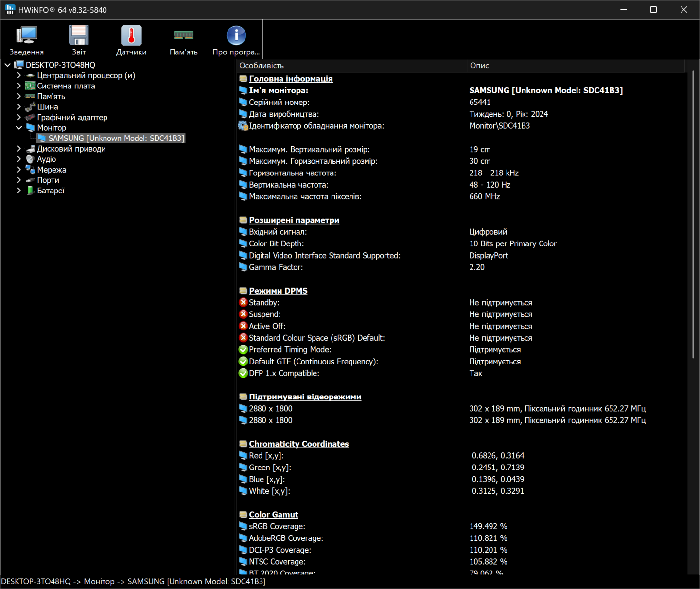Image resolution: width=700 pixels, height=589 pixels.
Task: Click the red cross icon beside Active Off
Action: pos(243,326)
